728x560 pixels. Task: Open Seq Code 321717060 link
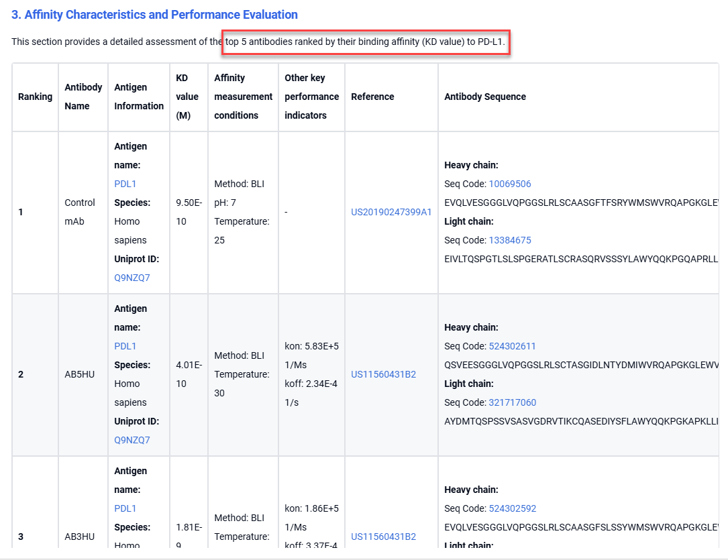tap(512, 402)
